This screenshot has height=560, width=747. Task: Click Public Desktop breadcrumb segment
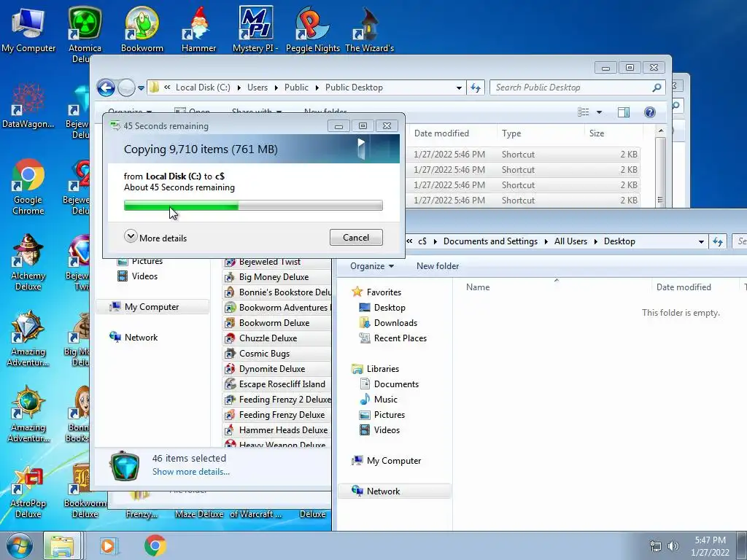[x=354, y=87]
